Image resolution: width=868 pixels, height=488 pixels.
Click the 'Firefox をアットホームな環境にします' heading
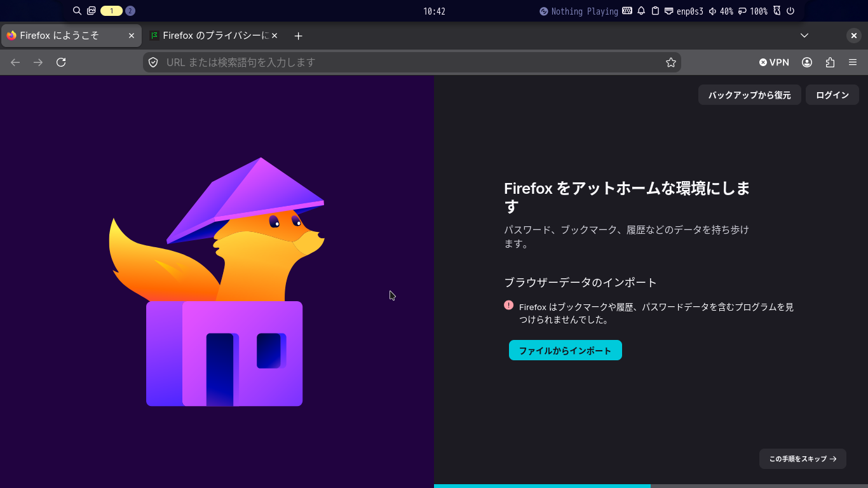tap(627, 198)
